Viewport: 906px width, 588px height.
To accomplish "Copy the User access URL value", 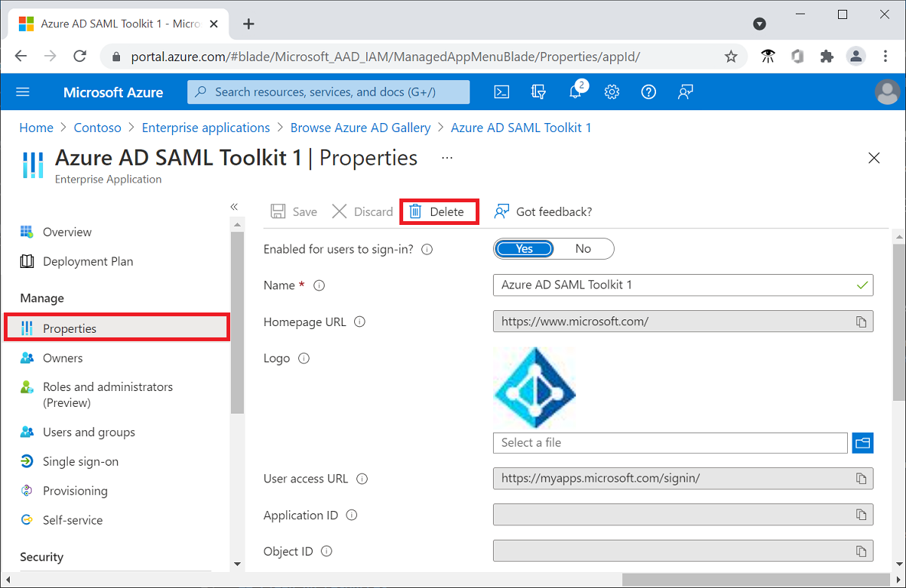I will [861, 479].
